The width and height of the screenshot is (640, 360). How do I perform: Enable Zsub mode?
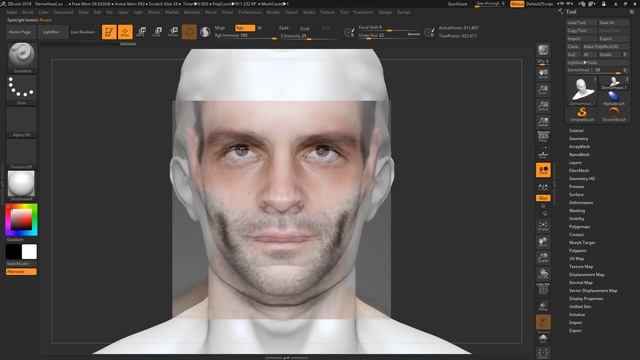(x=304, y=28)
